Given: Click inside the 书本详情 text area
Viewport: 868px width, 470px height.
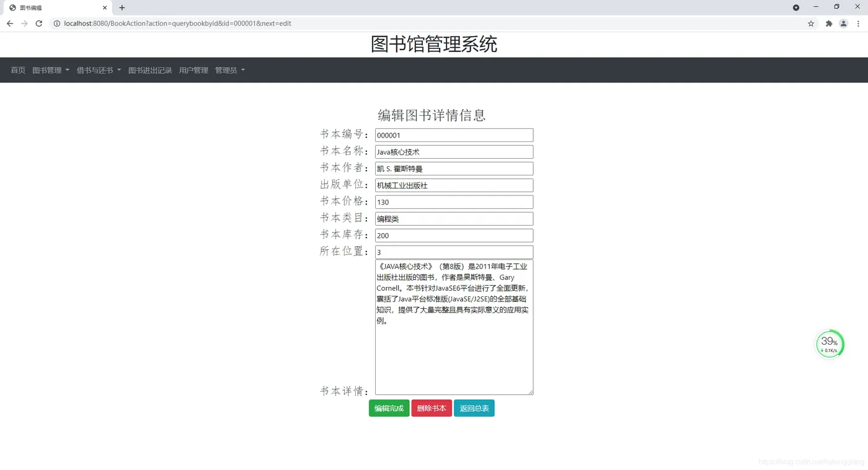Looking at the screenshot, I should tap(454, 327).
